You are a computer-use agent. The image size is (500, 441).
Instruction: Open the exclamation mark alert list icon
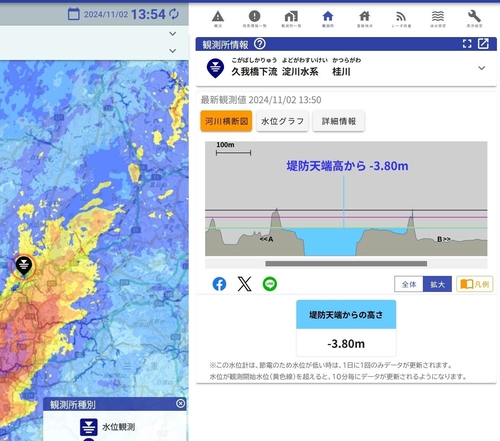254,18
